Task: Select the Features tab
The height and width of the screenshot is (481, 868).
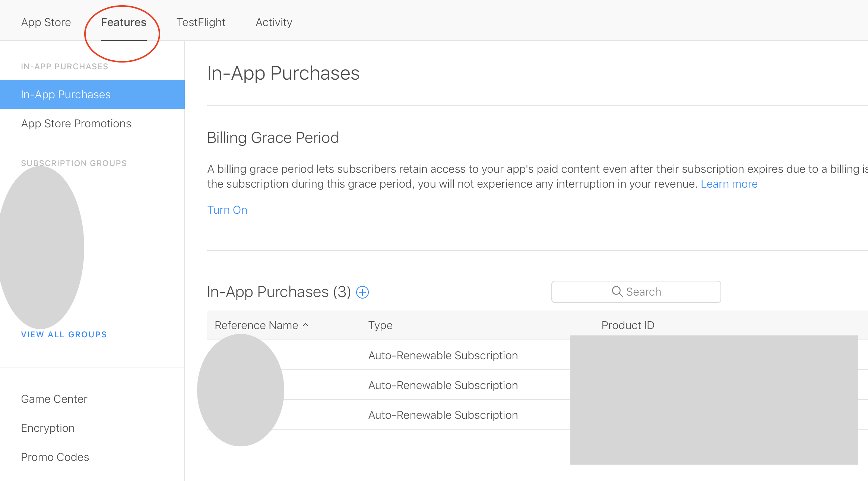Action: click(123, 22)
